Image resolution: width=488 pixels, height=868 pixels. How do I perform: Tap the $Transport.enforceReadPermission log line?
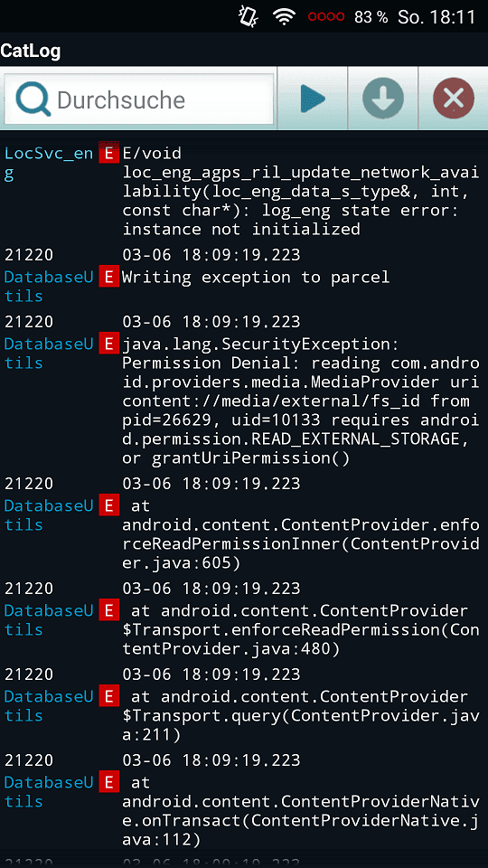tap(300, 630)
